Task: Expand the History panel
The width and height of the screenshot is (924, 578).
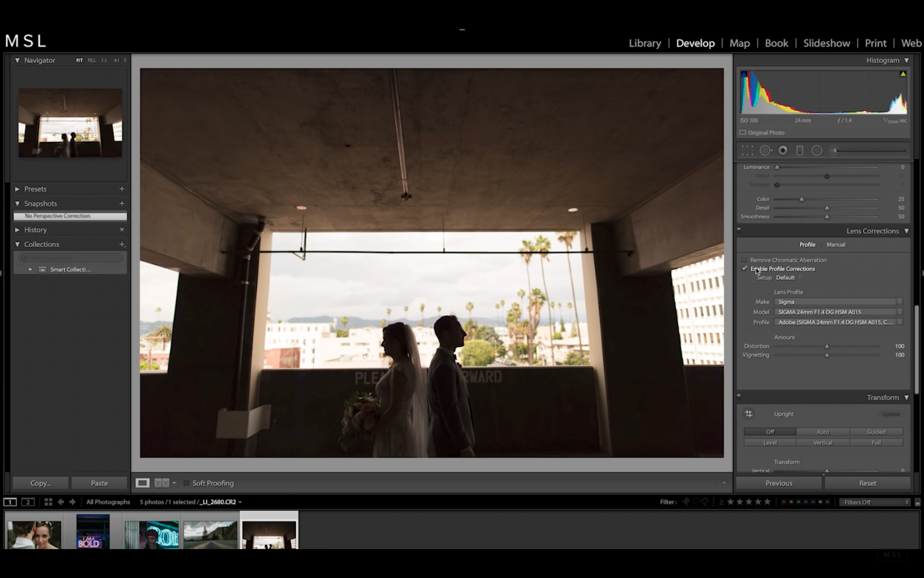Action: click(x=35, y=229)
